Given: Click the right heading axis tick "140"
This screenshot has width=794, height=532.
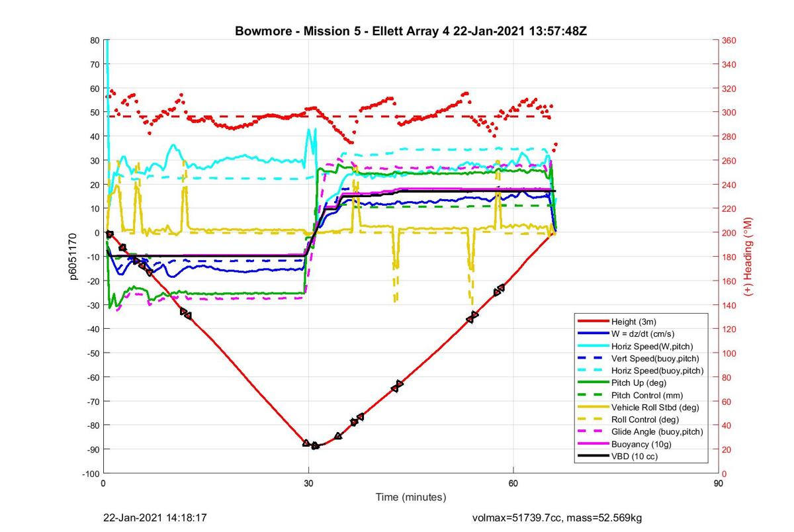Looking at the screenshot, I should pyautogui.click(x=730, y=306).
